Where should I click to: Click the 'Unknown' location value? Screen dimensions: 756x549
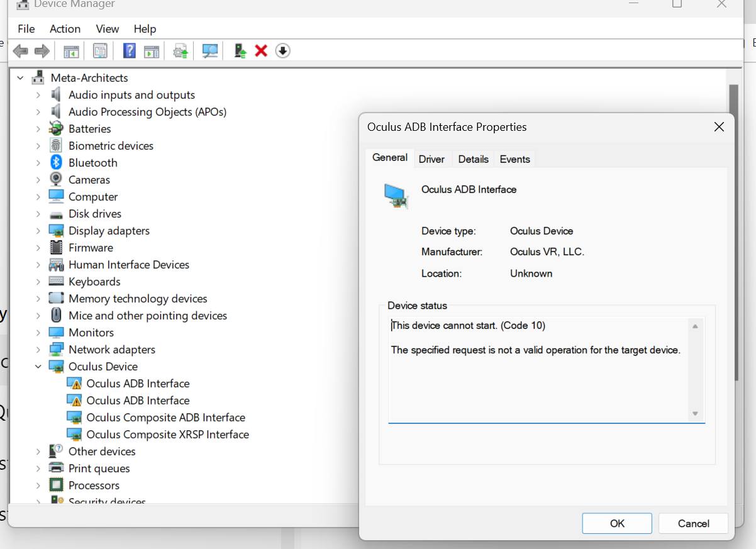click(x=531, y=273)
